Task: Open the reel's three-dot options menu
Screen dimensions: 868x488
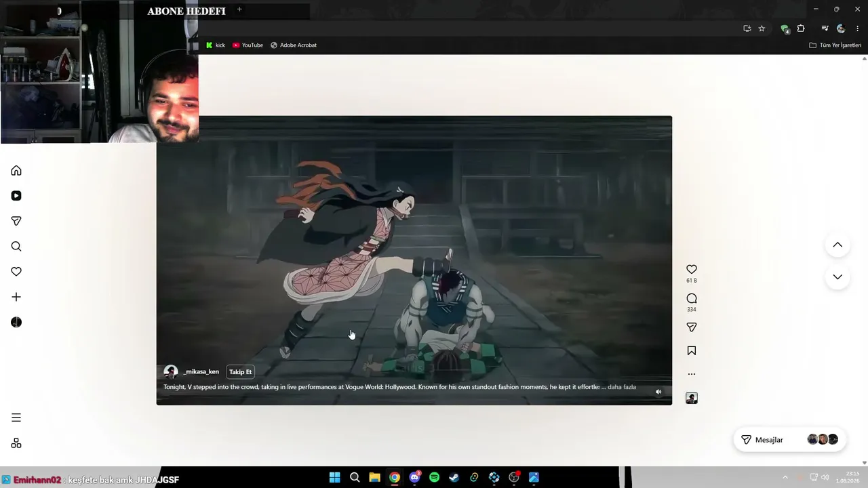Action: [692, 374]
